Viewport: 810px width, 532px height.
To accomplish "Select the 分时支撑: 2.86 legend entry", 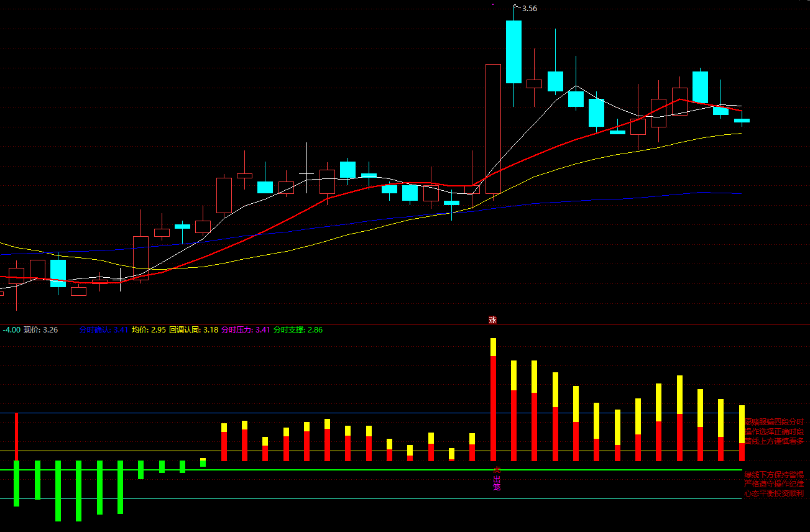I will click(298, 330).
